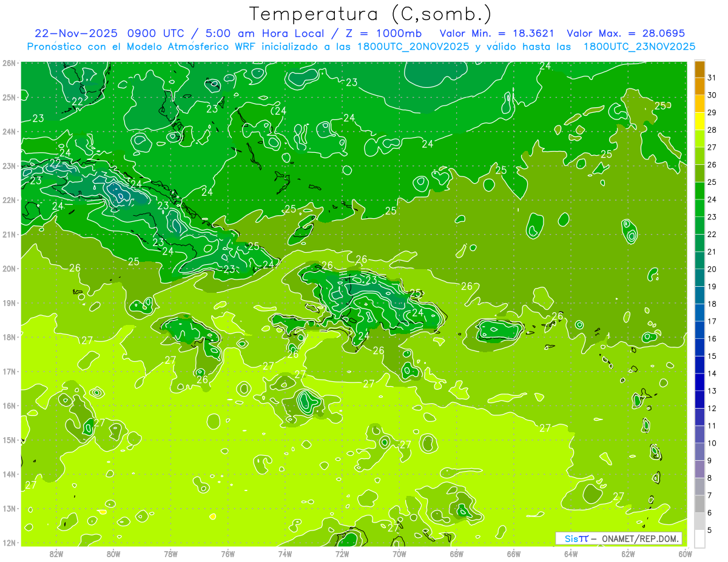This screenshot has width=728, height=562.
Task: Click the colorbar scale label 31
Action: click(712, 78)
